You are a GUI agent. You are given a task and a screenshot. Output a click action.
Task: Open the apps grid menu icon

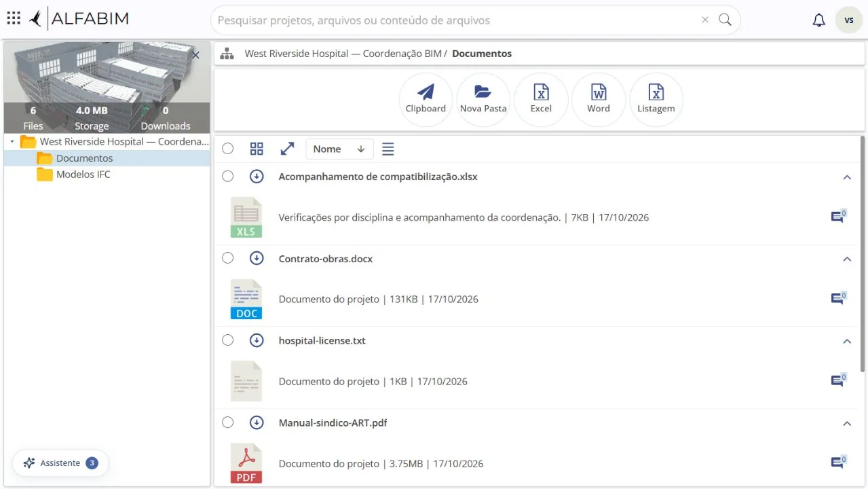14,18
